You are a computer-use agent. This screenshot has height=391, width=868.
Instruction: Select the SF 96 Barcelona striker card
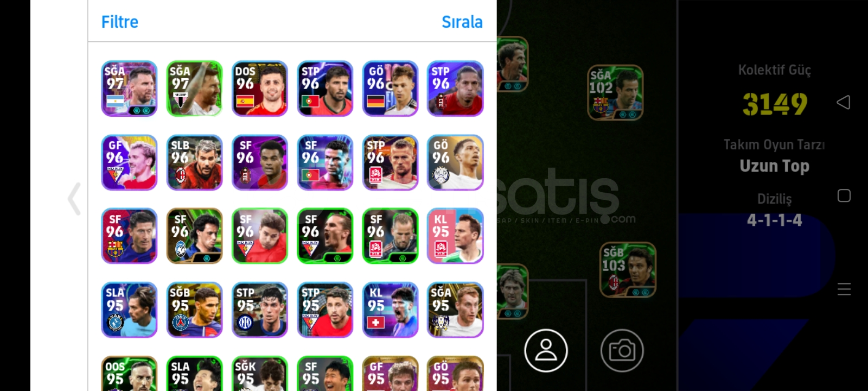click(x=129, y=236)
